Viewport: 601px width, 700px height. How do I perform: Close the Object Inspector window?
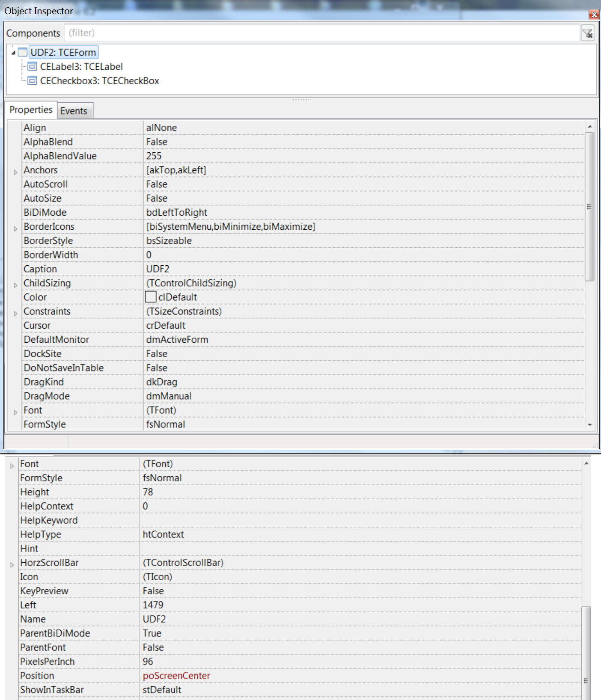[594, 15]
